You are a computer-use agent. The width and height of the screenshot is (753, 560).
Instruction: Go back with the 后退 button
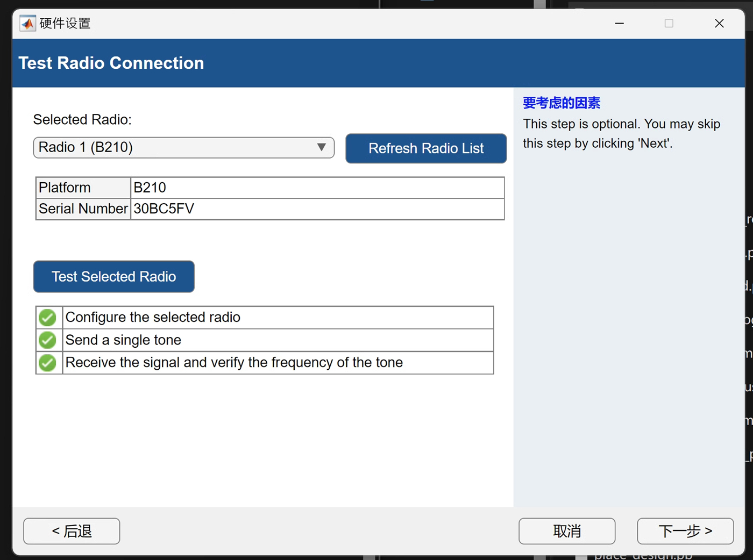[72, 531]
